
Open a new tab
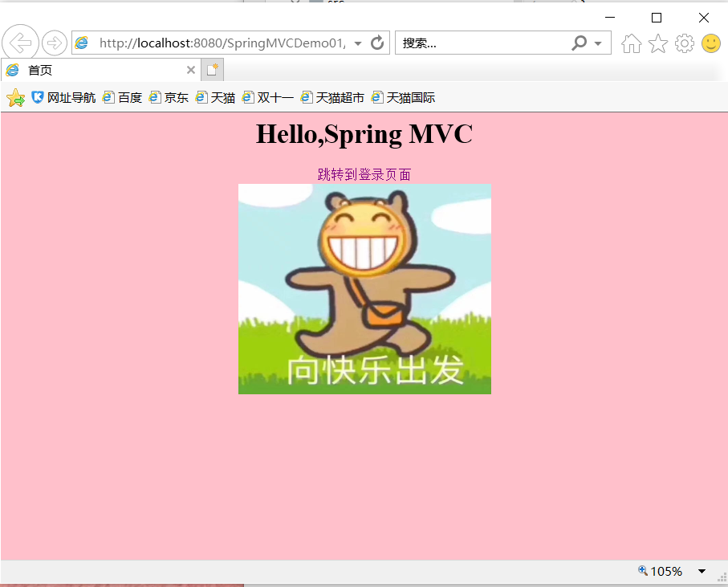click(212, 70)
